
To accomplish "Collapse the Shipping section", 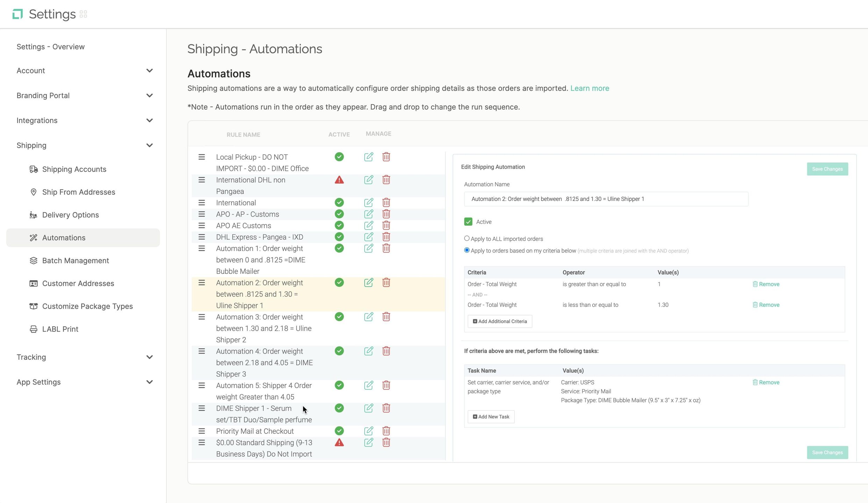I will 149,145.
